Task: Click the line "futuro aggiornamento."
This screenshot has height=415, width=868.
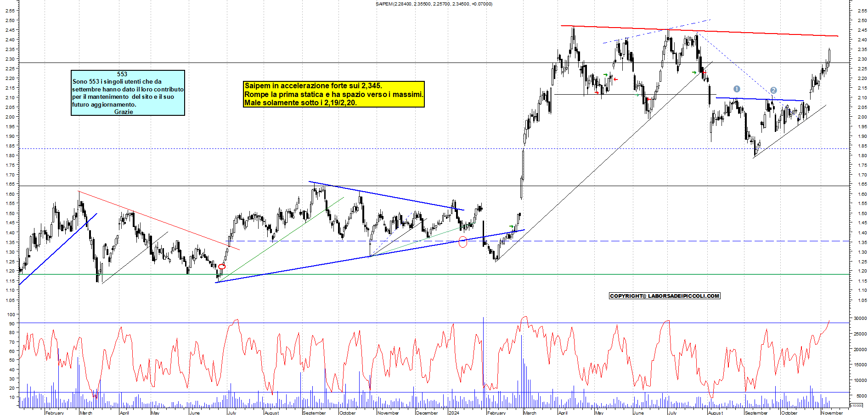Action: 104,104
